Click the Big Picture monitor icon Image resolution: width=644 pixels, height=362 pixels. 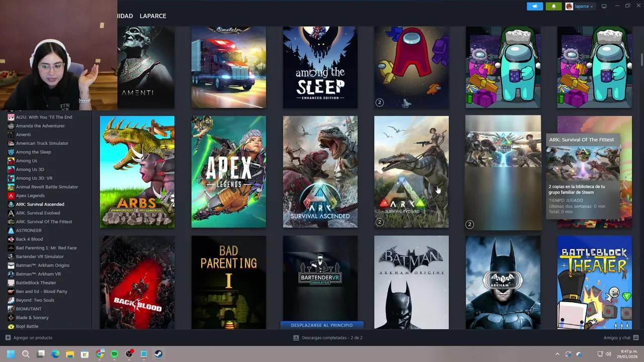[x=604, y=6]
